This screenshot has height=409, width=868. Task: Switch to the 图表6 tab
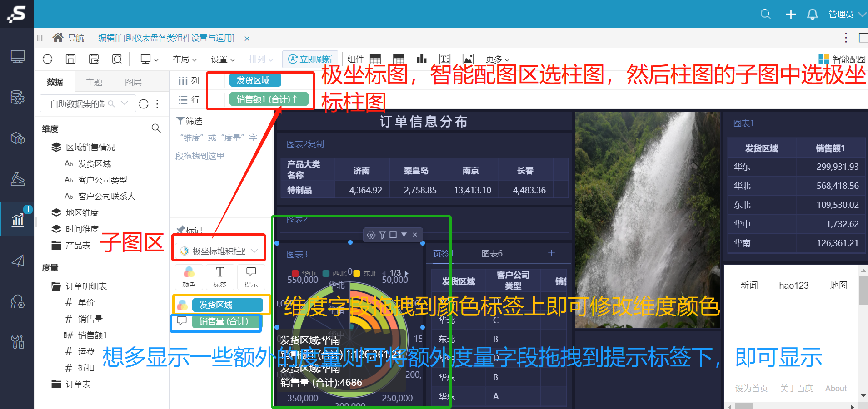[x=492, y=253]
